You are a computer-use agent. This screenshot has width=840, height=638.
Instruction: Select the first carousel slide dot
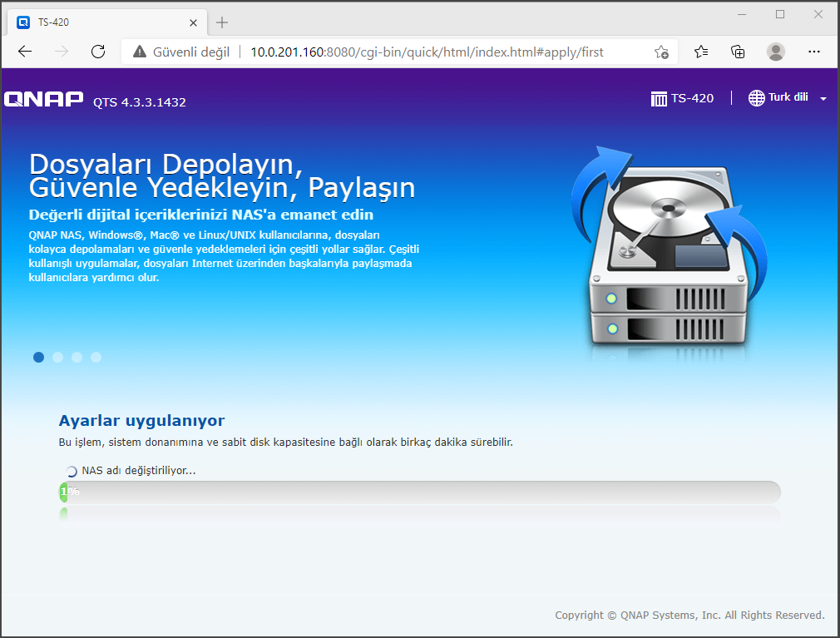tap(38, 357)
